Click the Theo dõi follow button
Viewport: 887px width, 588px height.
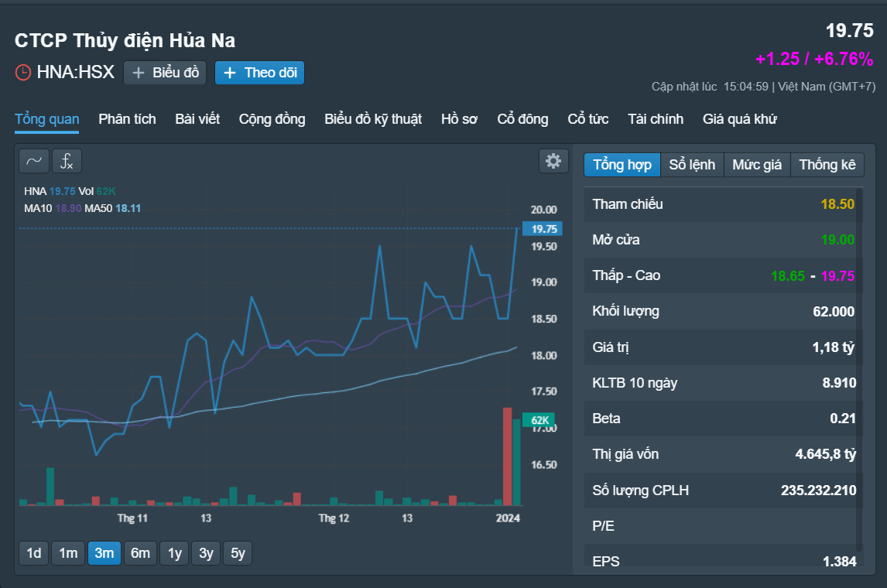pos(259,73)
